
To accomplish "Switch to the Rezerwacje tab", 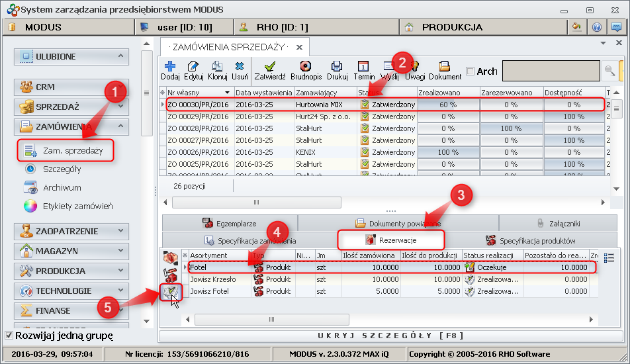I will coord(390,240).
